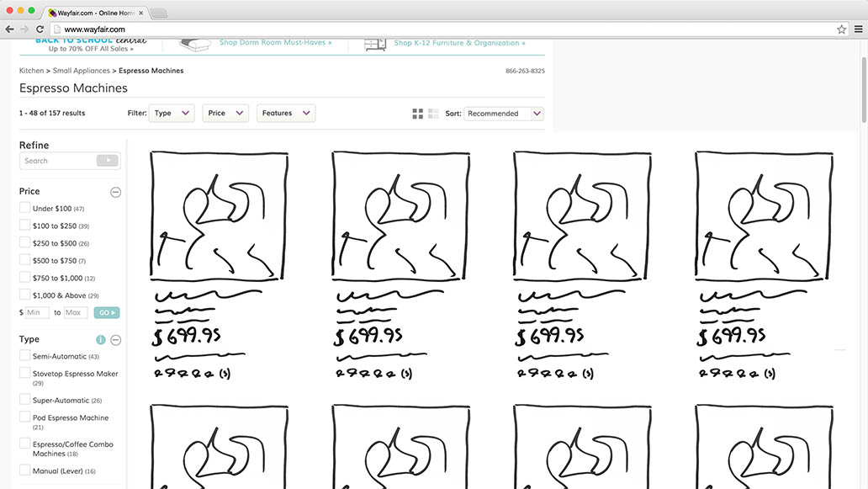Open the Type filter dropdown
The height and width of the screenshot is (489, 868).
pyautogui.click(x=172, y=114)
